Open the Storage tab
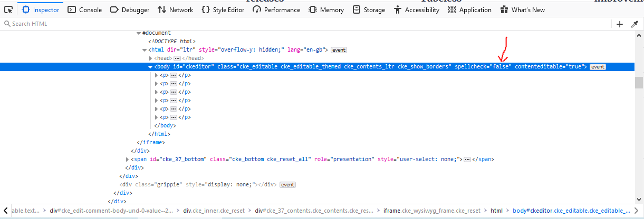 click(369, 9)
